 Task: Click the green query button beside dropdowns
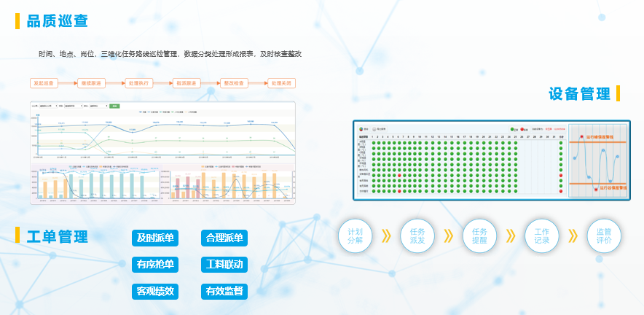[x=113, y=106]
